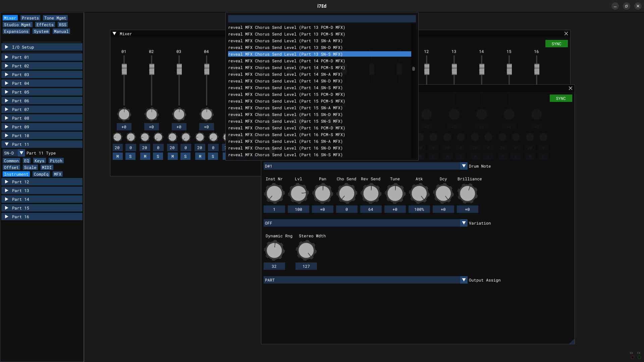Click the Dynamic Rng knob
This screenshot has height=362, width=644.
pyautogui.click(x=274, y=250)
